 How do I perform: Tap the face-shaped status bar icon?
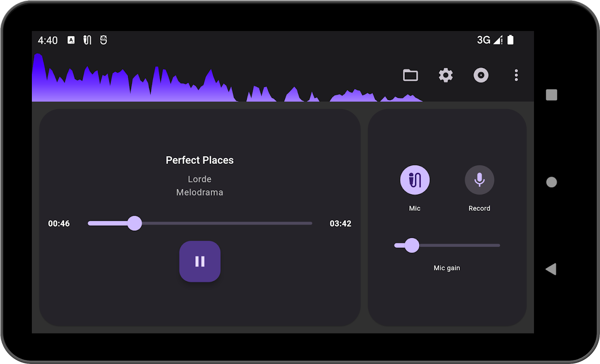[x=103, y=40]
